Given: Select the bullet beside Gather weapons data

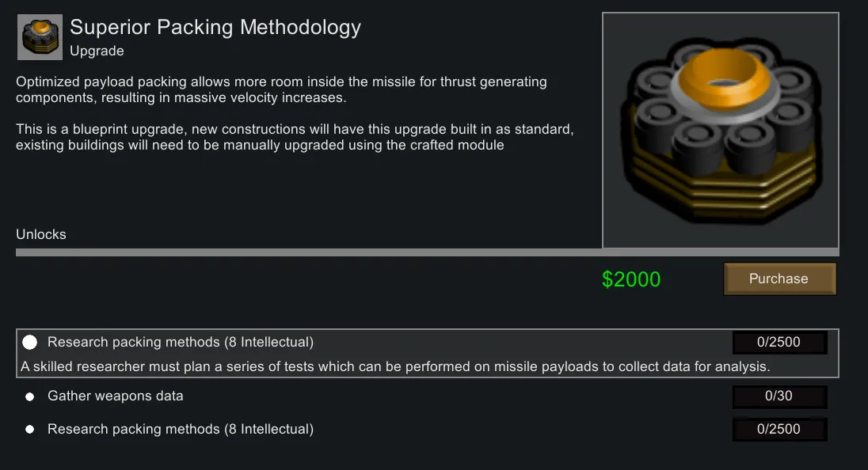Looking at the screenshot, I should (x=30, y=396).
